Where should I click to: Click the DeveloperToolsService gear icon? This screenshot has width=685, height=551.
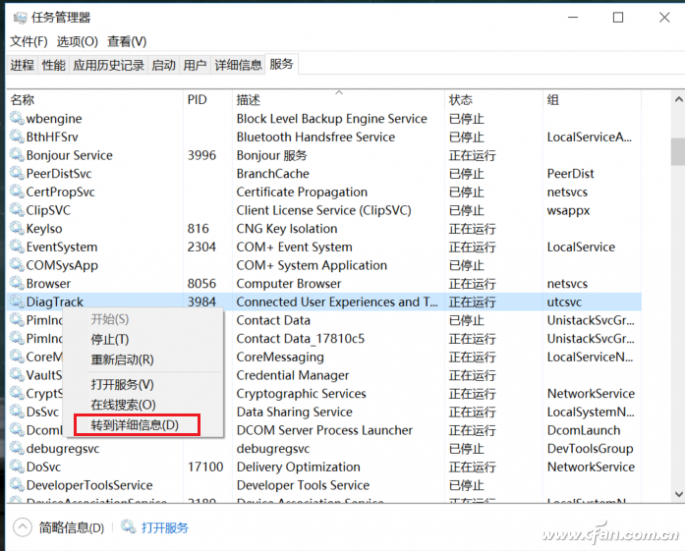(x=17, y=485)
